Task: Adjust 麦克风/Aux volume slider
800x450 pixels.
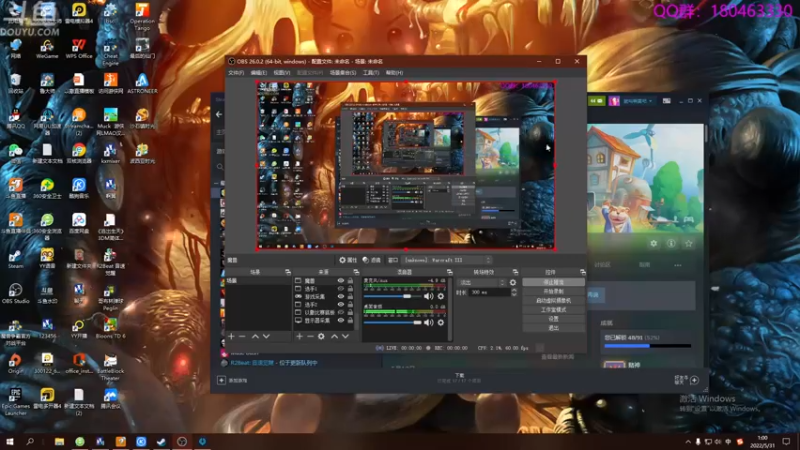Action: coord(392,296)
